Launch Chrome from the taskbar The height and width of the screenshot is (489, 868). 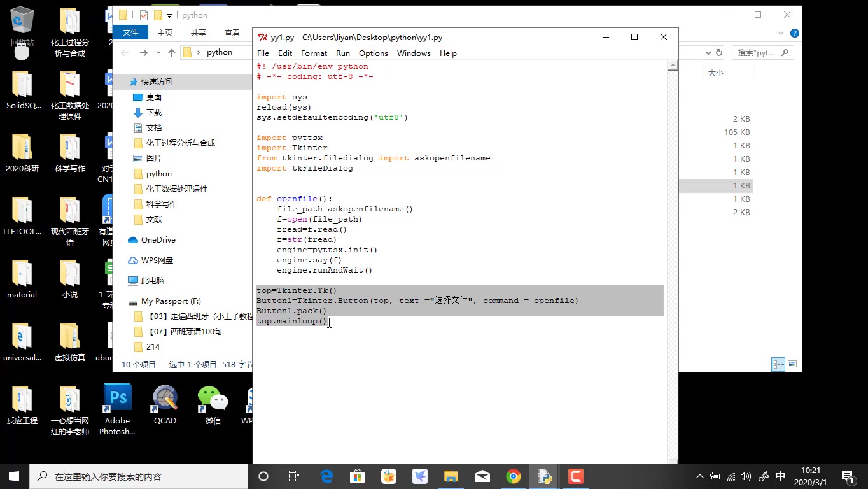[514, 476]
